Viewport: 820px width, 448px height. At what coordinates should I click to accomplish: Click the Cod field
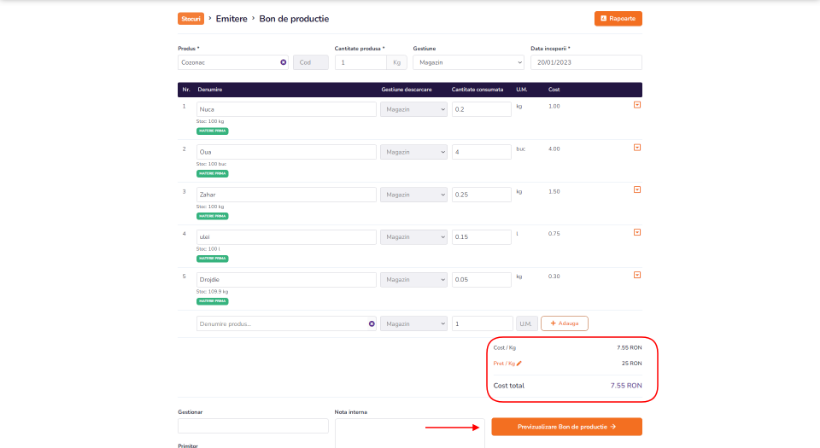point(311,62)
